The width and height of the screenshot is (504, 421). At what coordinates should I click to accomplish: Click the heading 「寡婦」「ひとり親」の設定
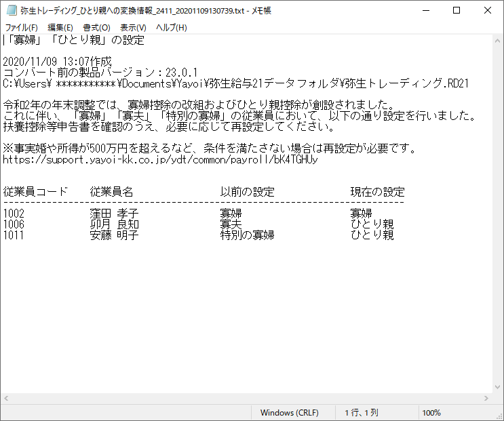click(74, 40)
